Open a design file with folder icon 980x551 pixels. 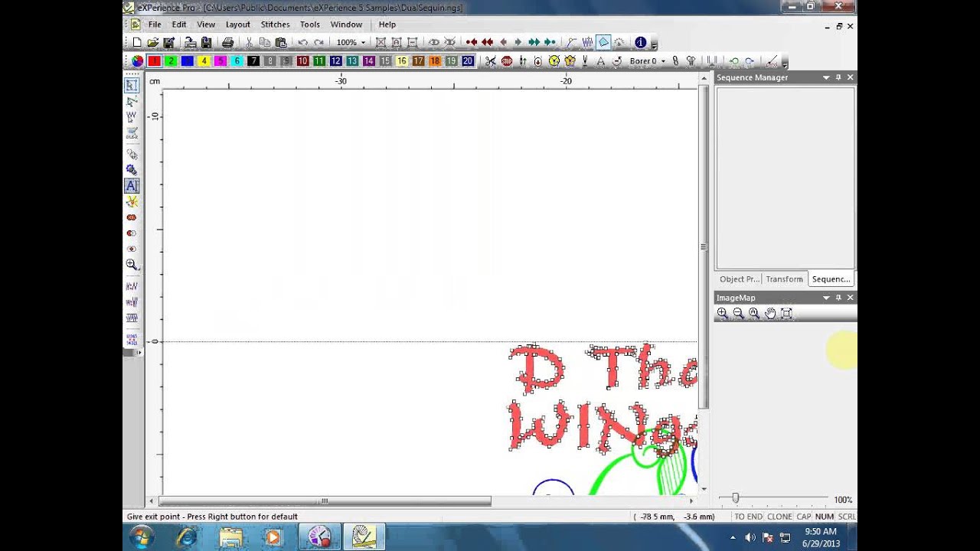point(153,43)
